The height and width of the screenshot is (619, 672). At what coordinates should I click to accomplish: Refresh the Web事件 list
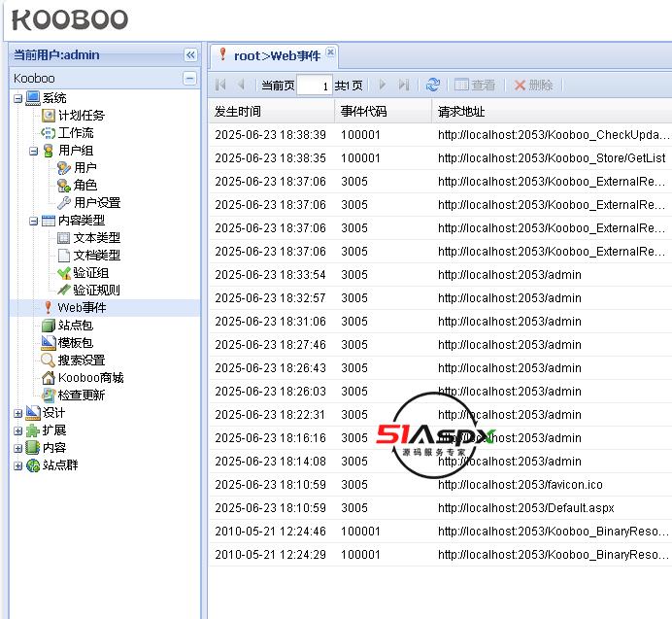[x=433, y=85]
